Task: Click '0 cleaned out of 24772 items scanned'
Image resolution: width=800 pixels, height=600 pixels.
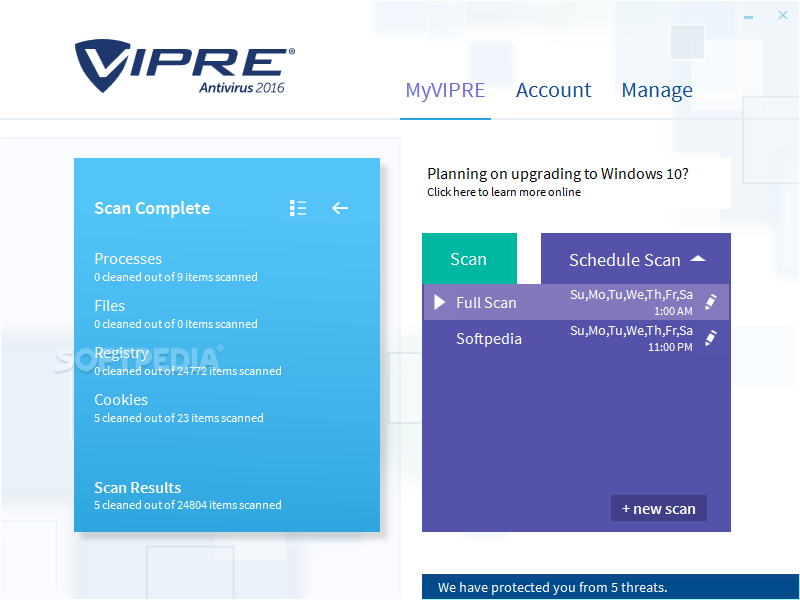Action: tap(188, 371)
